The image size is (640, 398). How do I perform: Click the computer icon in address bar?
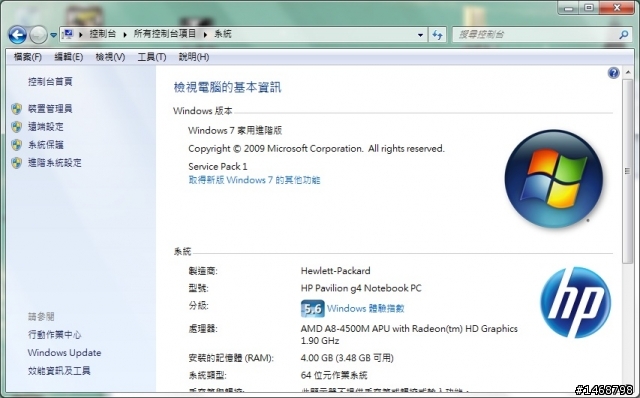click(68, 34)
